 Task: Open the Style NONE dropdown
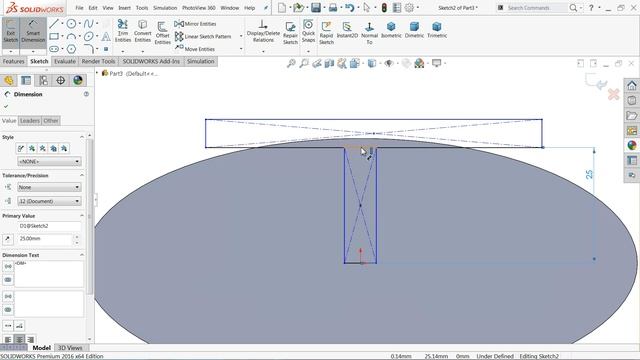pyautogui.click(x=49, y=162)
